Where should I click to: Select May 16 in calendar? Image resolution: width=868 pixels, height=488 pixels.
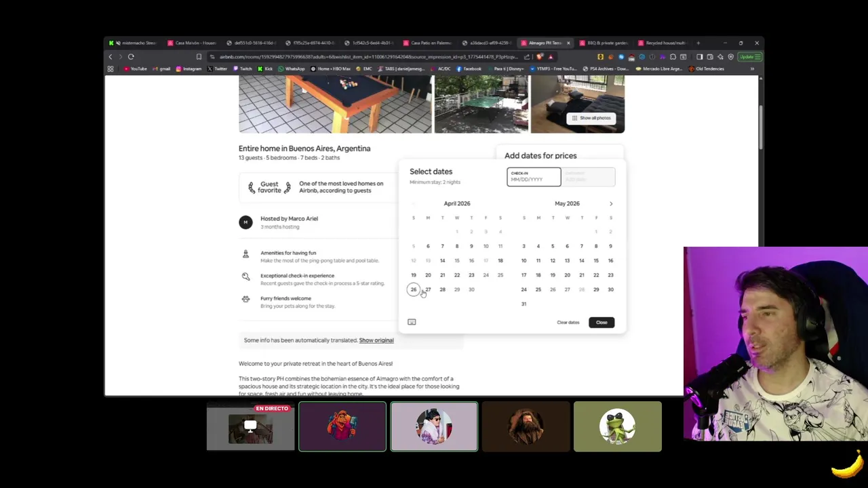[x=610, y=260]
